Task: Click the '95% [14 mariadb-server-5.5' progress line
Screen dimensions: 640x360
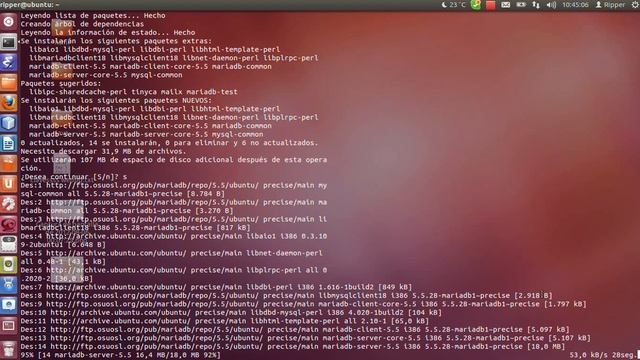Action: pyautogui.click(x=121, y=355)
